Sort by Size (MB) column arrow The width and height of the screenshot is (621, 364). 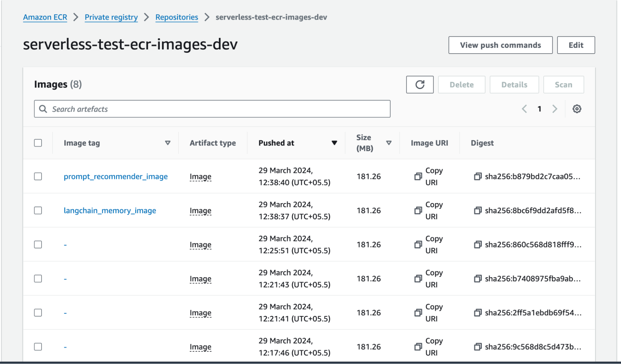click(388, 143)
